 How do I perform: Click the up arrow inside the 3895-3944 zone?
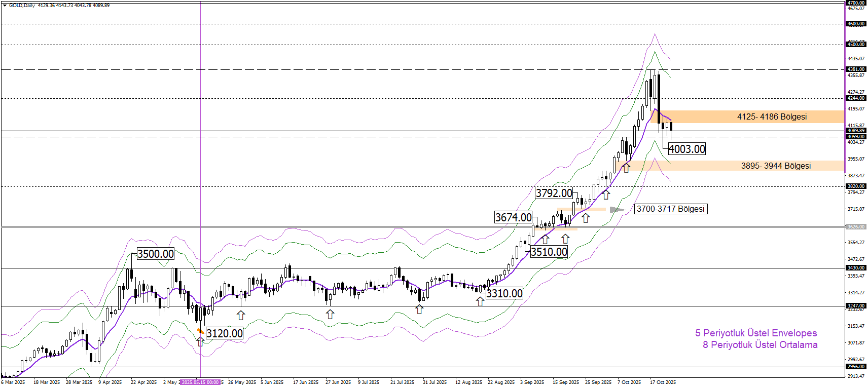(x=626, y=168)
